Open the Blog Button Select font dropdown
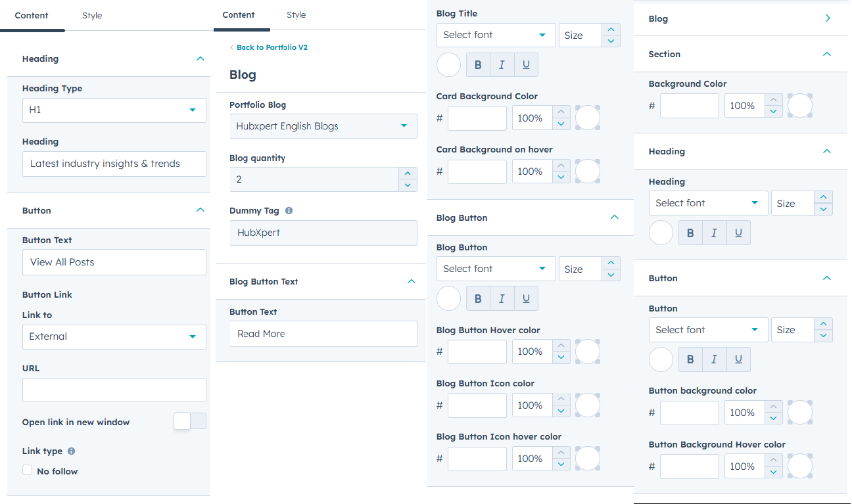 496,269
